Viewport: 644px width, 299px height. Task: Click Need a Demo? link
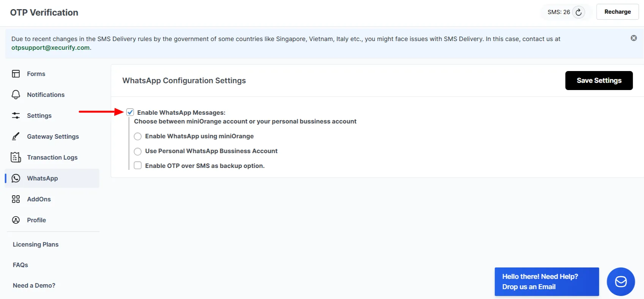[x=34, y=285]
